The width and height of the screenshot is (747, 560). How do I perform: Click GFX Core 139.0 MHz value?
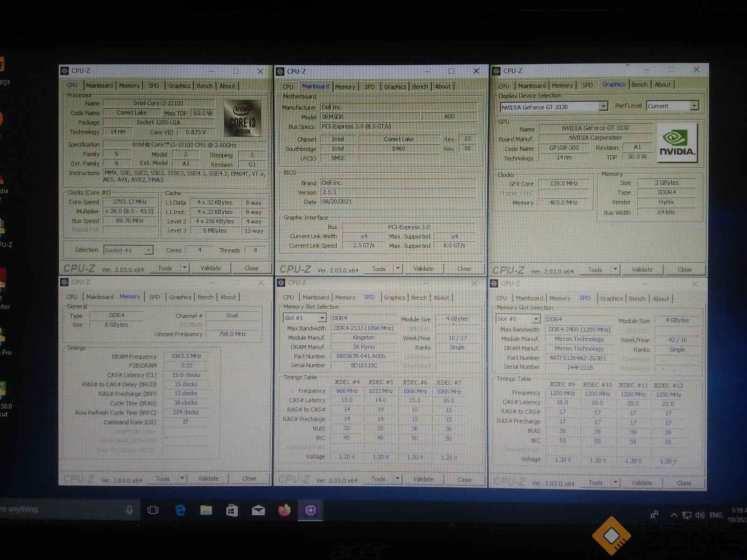pyautogui.click(x=564, y=183)
